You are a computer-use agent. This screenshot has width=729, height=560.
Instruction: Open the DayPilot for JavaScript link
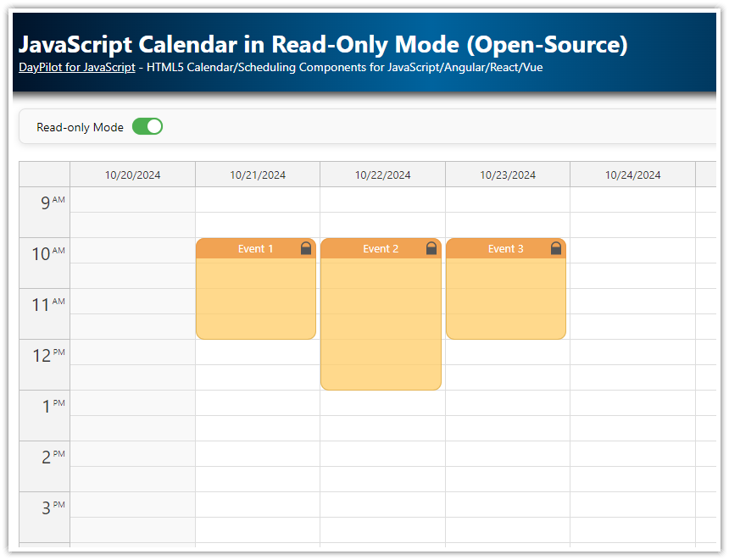[x=76, y=67]
